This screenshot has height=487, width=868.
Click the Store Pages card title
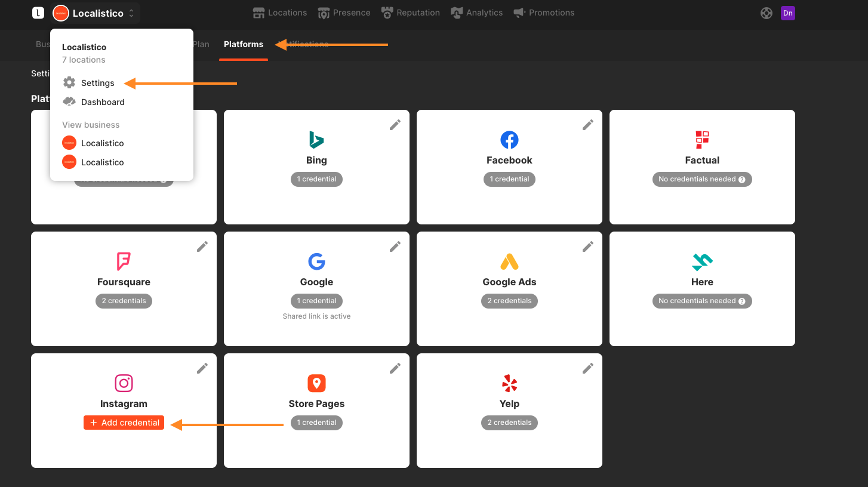[316, 403]
